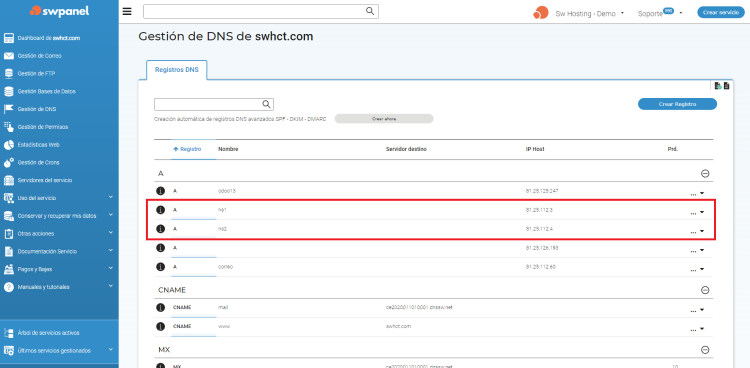Open Gestión de FTP in sidebar
Viewport: 750px width, 368px height.
pos(36,73)
